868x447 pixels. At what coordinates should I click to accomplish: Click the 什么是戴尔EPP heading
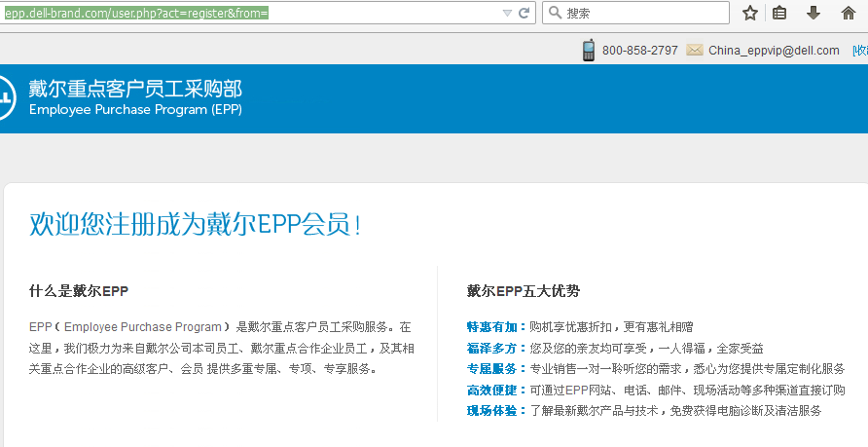(x=79, y=291)
